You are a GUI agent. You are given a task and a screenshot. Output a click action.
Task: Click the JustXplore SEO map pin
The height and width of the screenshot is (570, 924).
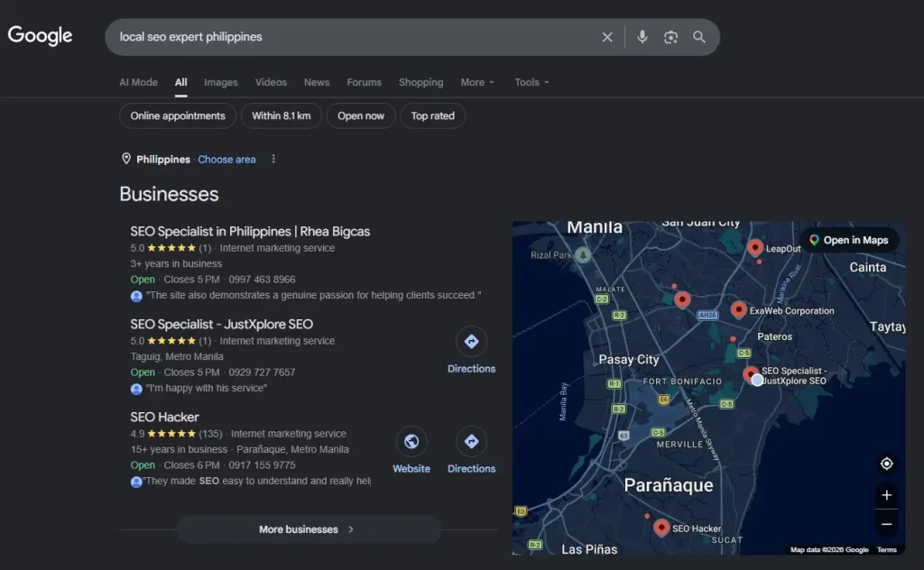750,373
